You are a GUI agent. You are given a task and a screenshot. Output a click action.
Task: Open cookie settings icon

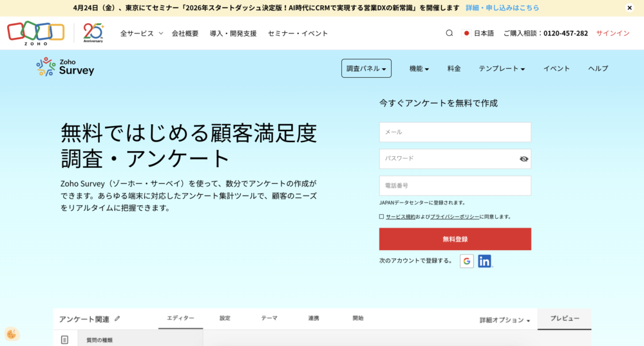click(12, 334)
